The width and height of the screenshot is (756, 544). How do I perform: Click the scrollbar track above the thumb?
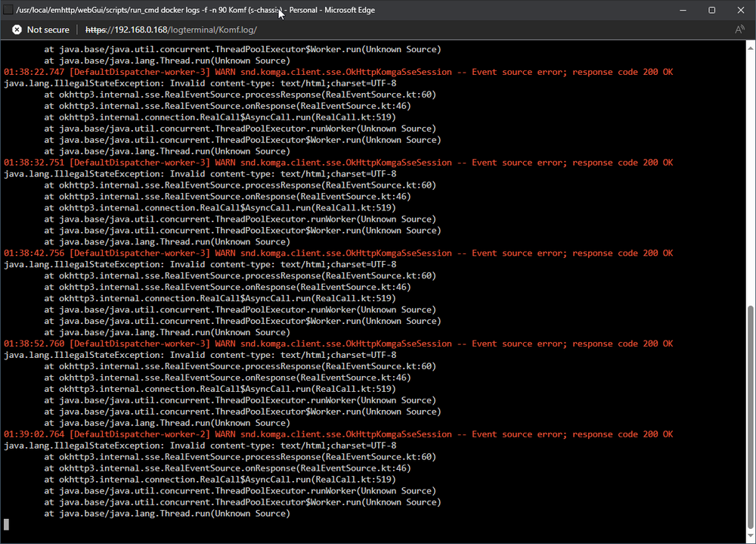751,179
